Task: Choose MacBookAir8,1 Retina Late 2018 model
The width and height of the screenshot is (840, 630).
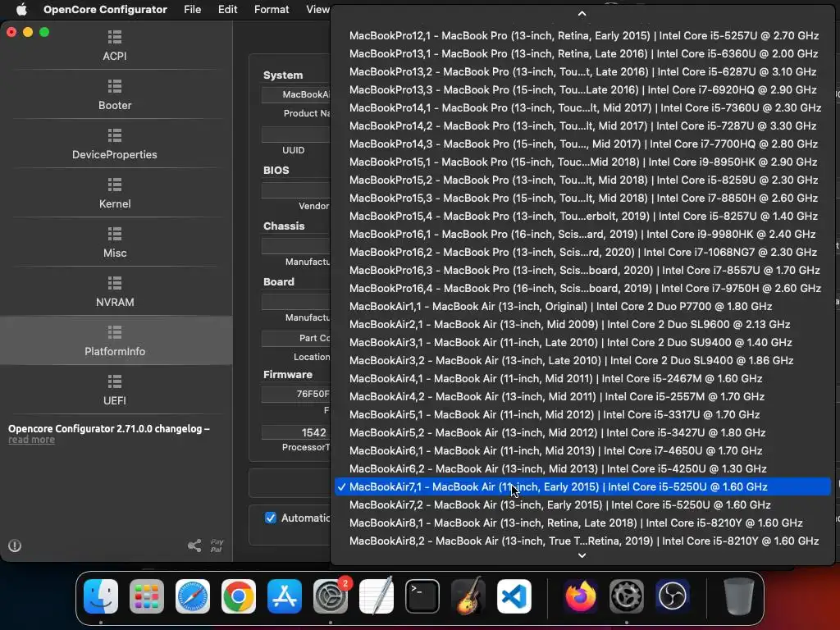Action: (582, 523)
